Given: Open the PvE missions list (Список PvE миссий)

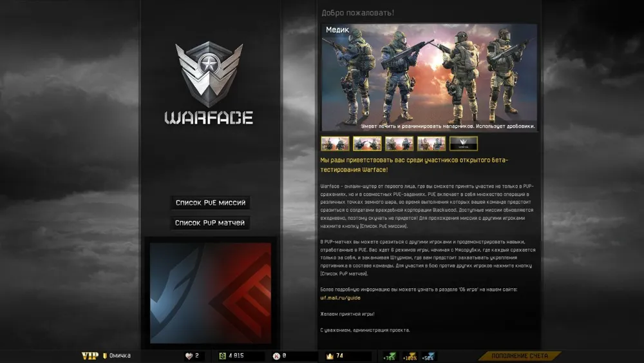Looking at the screenshot, I should pyautogui.click(x=211, y=202).
